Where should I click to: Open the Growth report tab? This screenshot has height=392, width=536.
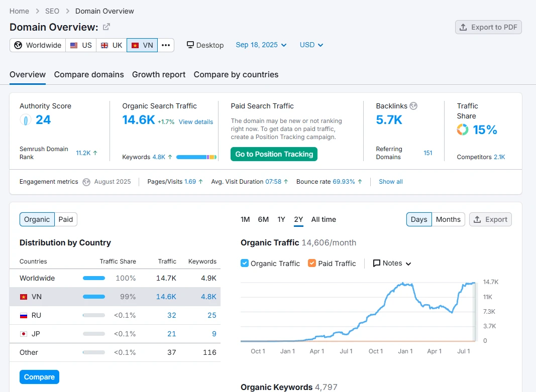159,74
